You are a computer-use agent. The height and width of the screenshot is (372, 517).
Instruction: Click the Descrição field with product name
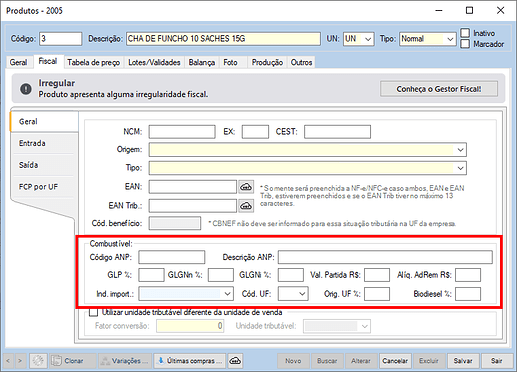[223, 39]
